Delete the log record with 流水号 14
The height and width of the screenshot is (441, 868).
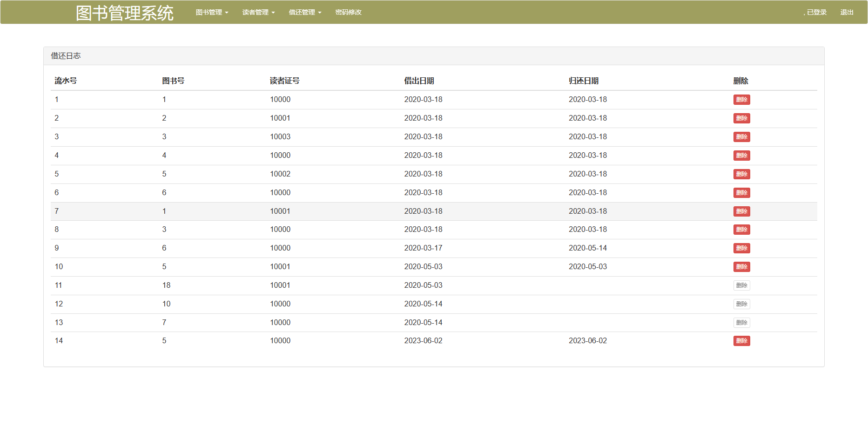point(741,341)
